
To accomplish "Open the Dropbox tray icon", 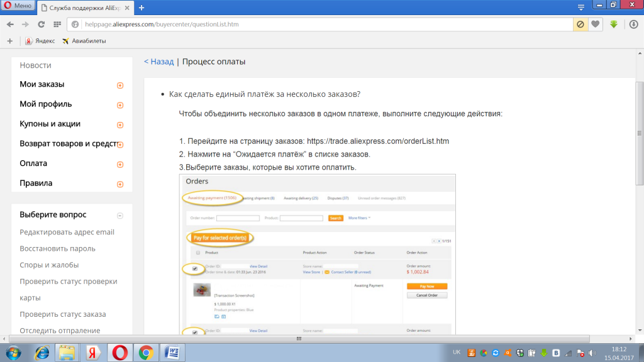I will pyautogui.click(x=520, y=353).
